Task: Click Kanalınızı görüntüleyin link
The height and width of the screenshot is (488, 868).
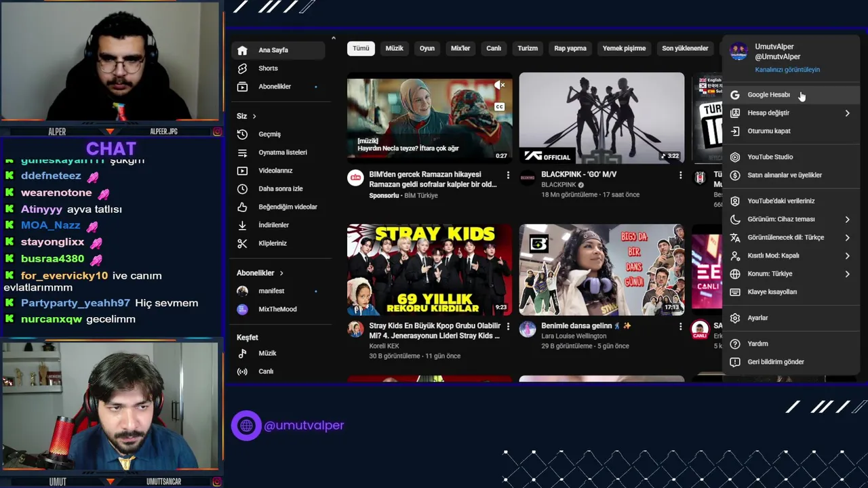Action: point(787,70)
